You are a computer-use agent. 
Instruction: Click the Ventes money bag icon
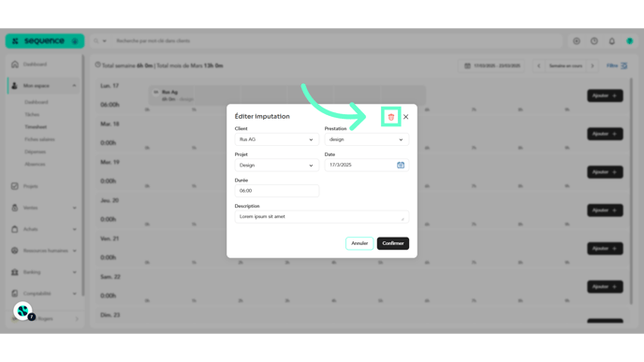(15, 208)
